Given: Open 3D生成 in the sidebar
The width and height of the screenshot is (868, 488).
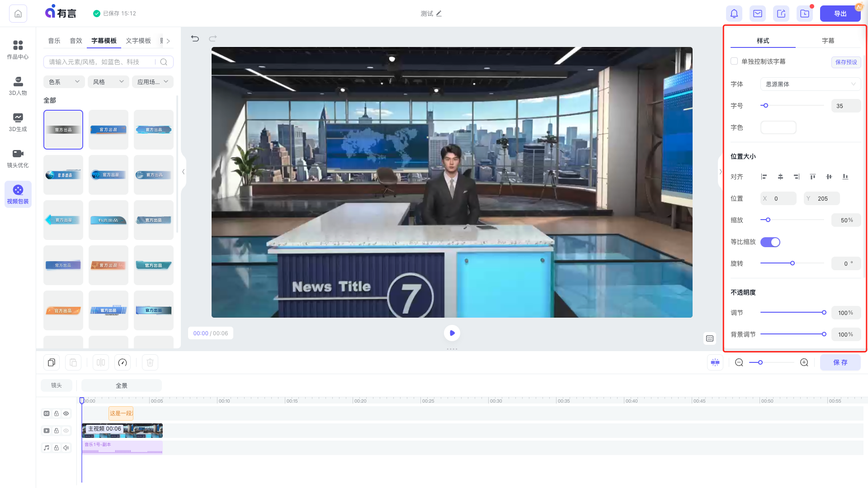Looking at the screenshot, I should pyautogui.click(x=18, y=122).
